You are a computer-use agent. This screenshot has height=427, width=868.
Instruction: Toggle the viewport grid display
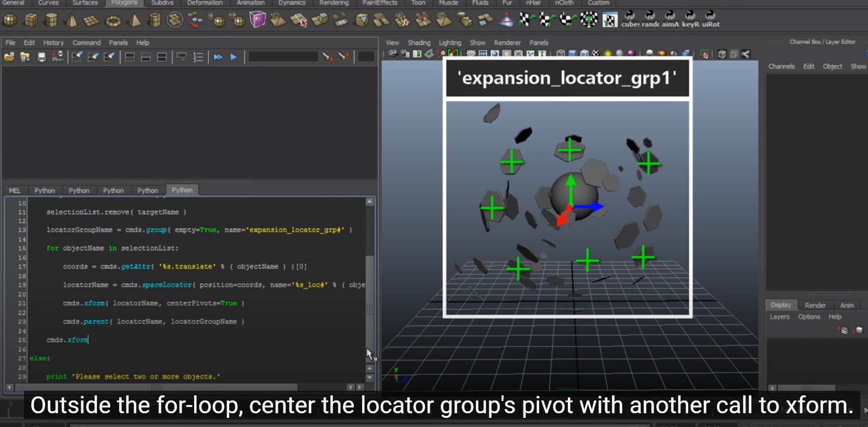click(471, 54)
